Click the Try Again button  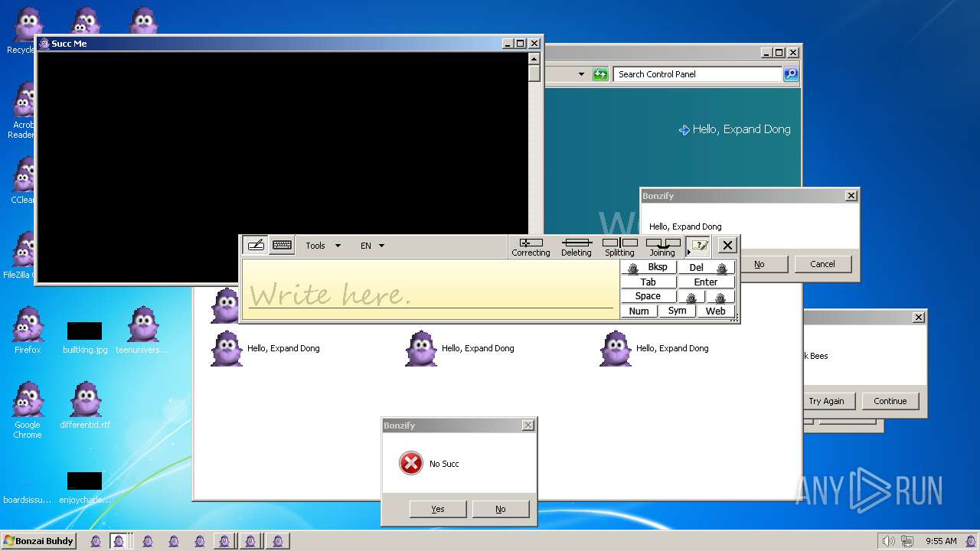click(x=827, y=401)
